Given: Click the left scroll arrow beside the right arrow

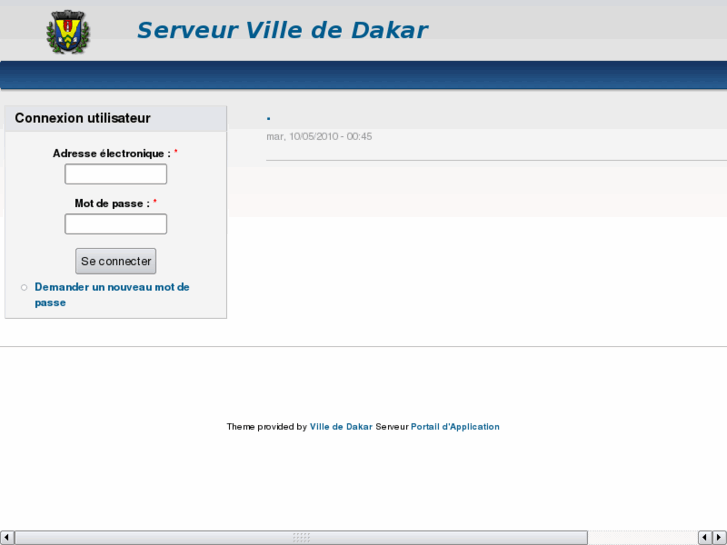Looking at the screenshot, I should pyautogui.click(x=705, y=538).
